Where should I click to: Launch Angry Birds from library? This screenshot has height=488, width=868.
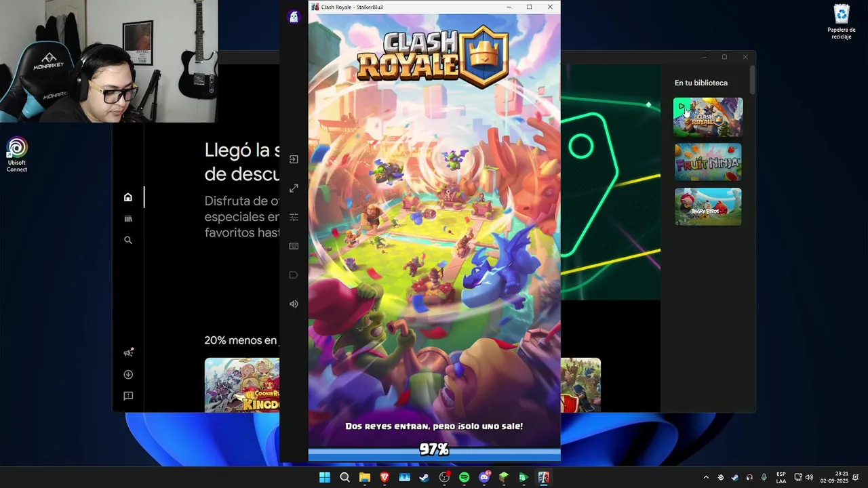pyautogui.click(x=708, y=207)
